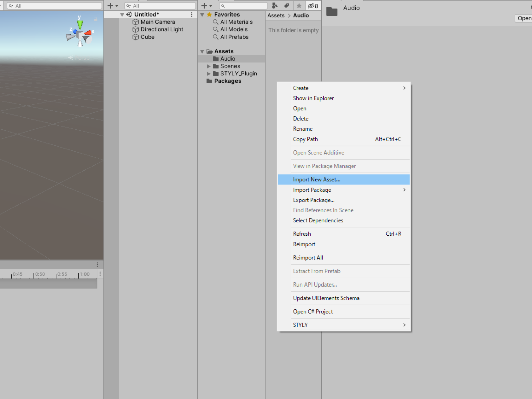Open timeline panel kebab options
Viewport: 532px width, 399px height.
(97, 265)
